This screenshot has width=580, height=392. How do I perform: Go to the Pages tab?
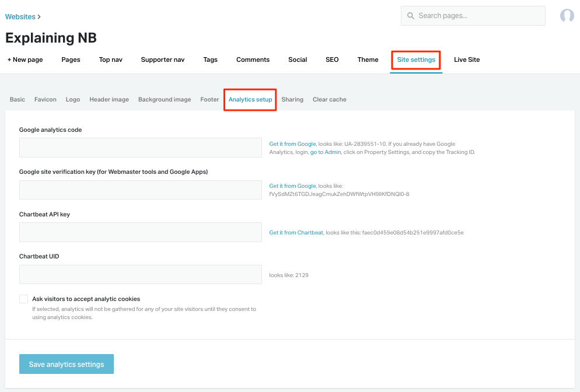(71, 60)
